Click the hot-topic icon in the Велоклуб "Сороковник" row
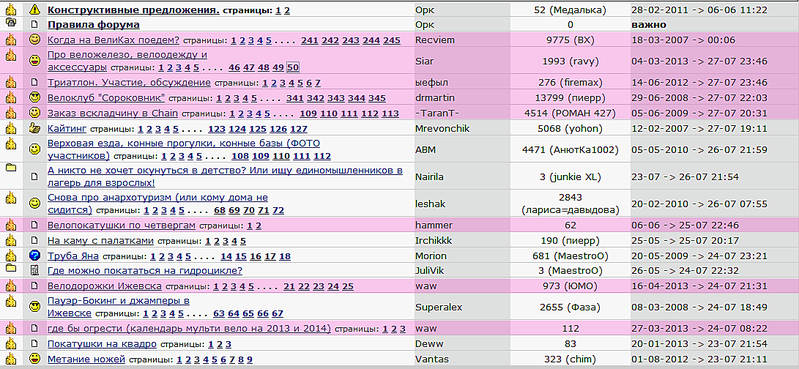The height and width of the screenshot is (369, 799). 10,96
